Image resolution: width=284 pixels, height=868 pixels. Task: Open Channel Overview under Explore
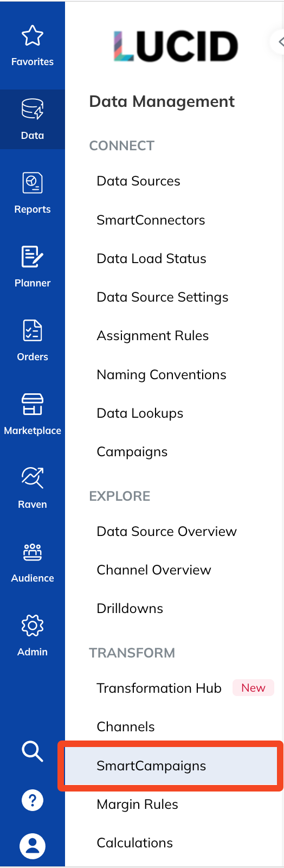point(154,570)
